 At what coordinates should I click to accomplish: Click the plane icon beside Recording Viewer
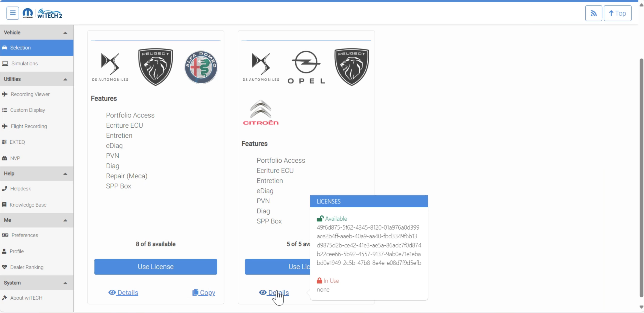pos(4,94)
